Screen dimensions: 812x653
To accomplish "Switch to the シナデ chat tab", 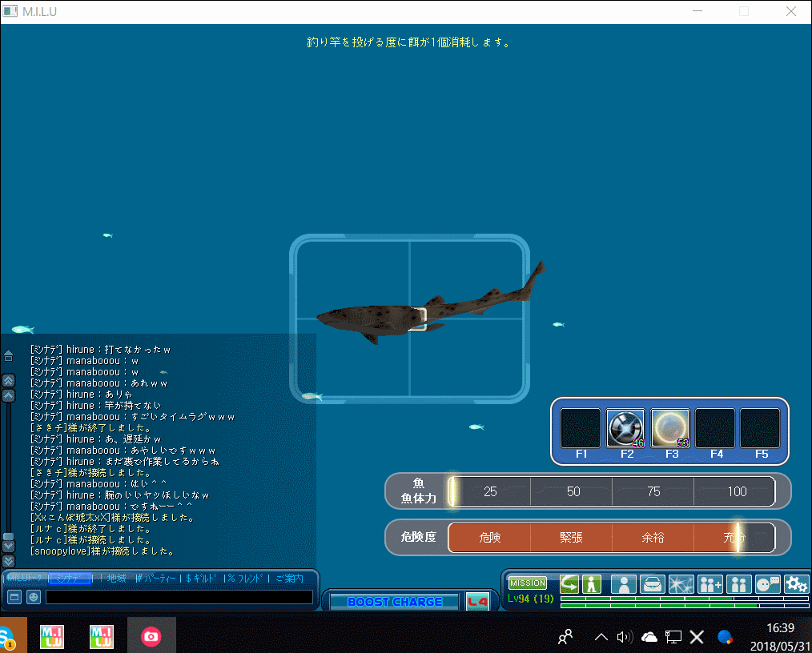I will pyautogui.click(x=70, y=579).
